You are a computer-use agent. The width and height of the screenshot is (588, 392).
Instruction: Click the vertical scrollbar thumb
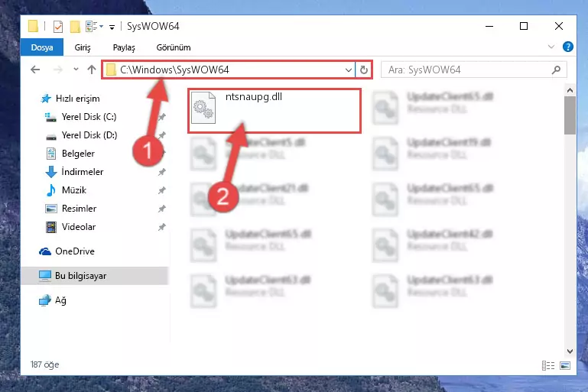[x=570, y=115]
